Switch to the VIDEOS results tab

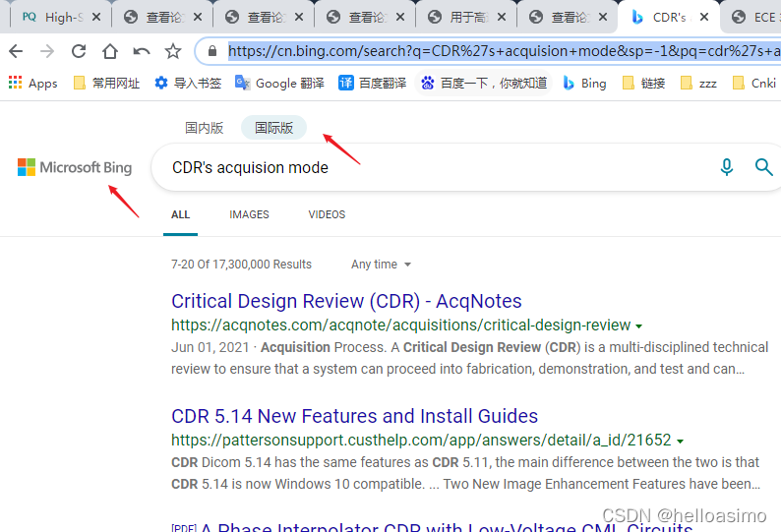coord(327,214)
